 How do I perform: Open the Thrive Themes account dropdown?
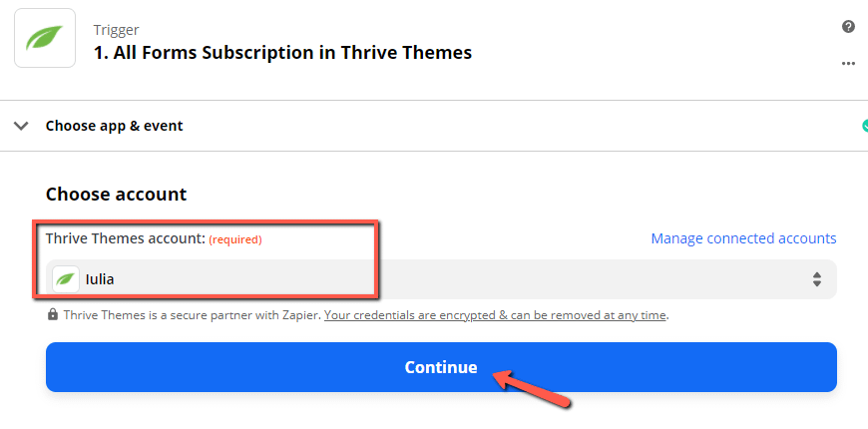click(x=441, y=279)
